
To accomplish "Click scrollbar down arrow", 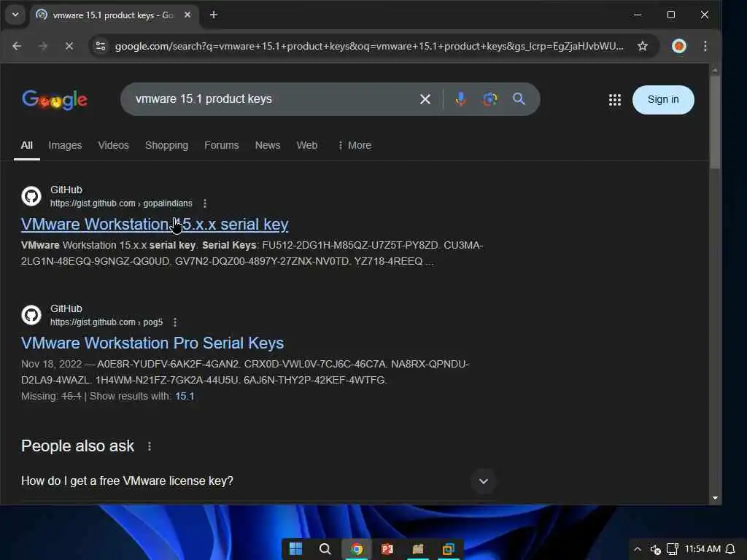I will [715, 498].
